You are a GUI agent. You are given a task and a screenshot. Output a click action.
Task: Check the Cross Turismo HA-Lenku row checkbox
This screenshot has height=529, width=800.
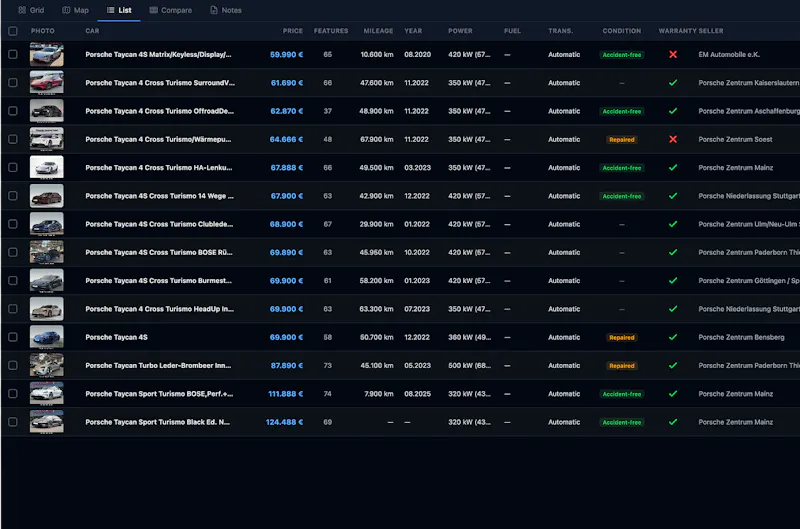(13, 168)
